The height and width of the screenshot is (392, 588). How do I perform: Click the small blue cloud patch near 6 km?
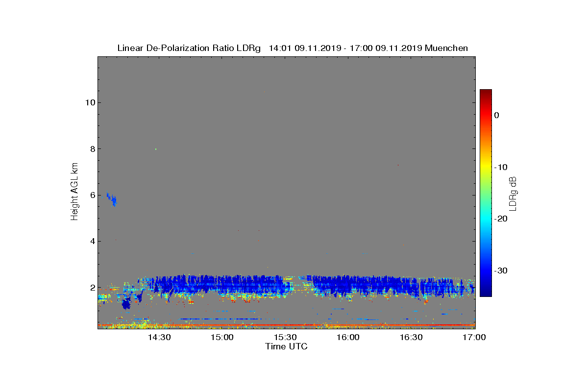pos(112,198)
